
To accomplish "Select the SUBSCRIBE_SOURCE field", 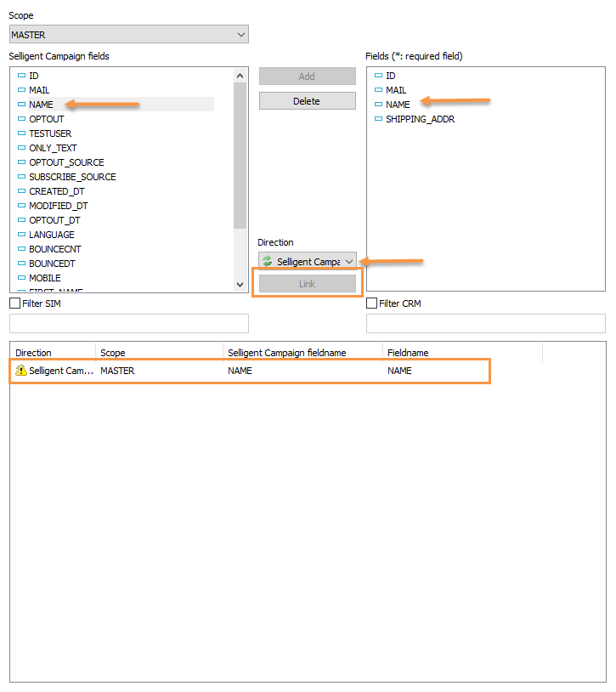I will [x=72, y=177].
